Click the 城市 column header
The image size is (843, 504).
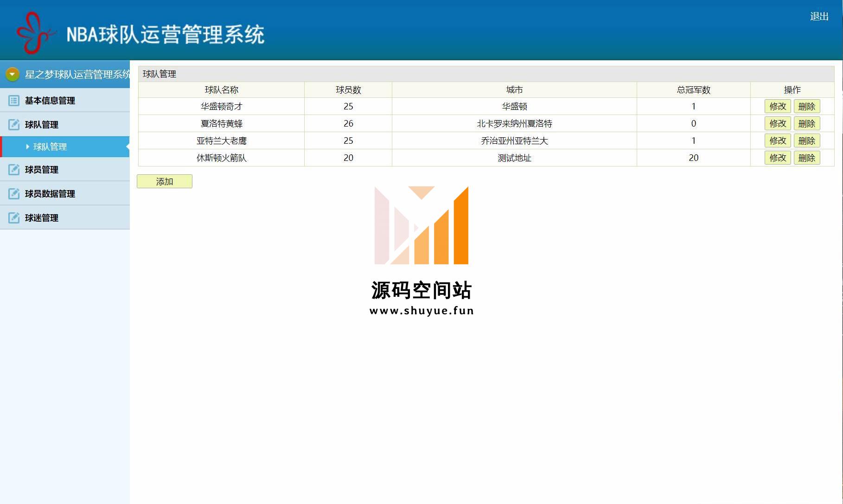tap(514, 89)
